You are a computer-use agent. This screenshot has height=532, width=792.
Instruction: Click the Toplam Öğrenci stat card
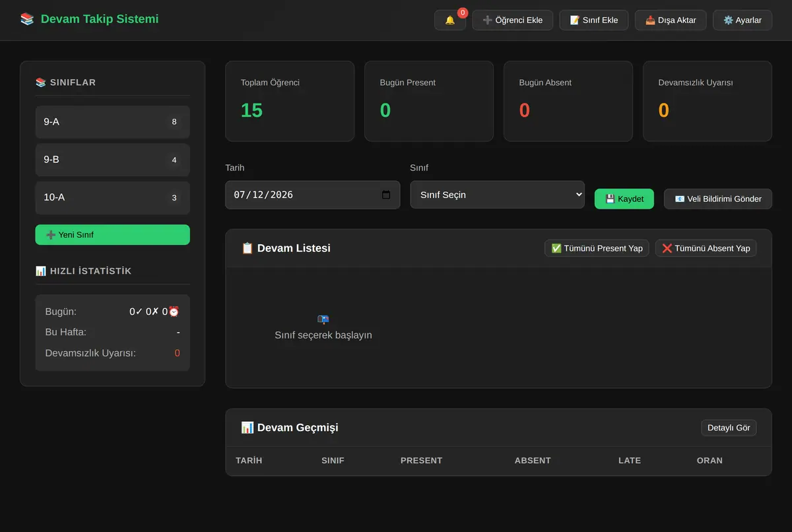click(290, 101)
